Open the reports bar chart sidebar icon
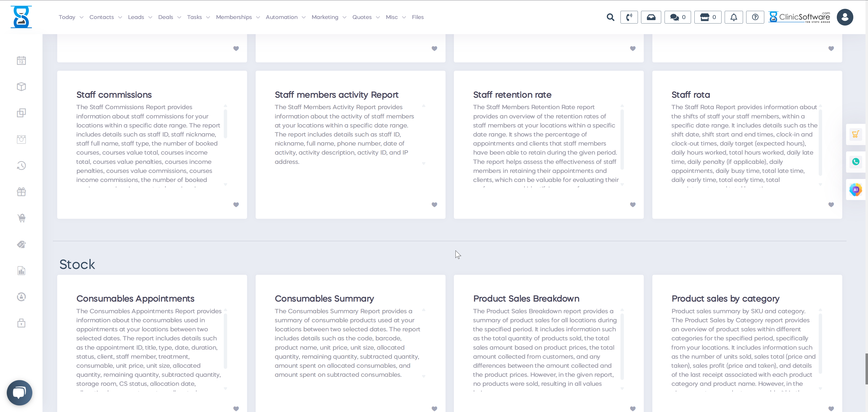Viewport: 868px width, 412px height. (x=21, y=271)
